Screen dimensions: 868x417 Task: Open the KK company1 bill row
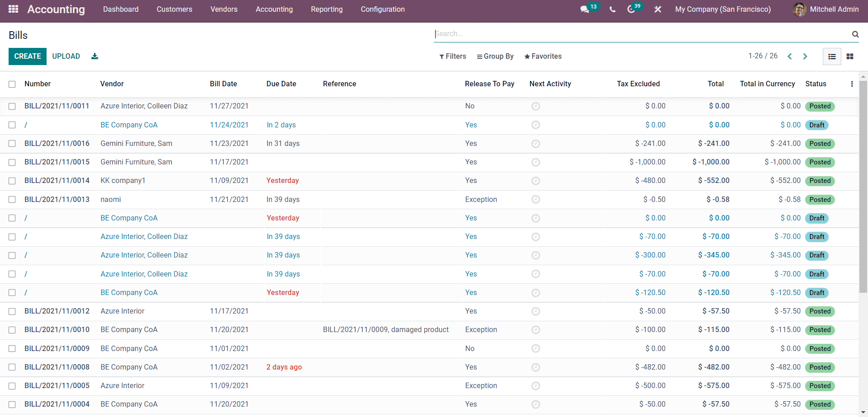(x=429, y=181)
